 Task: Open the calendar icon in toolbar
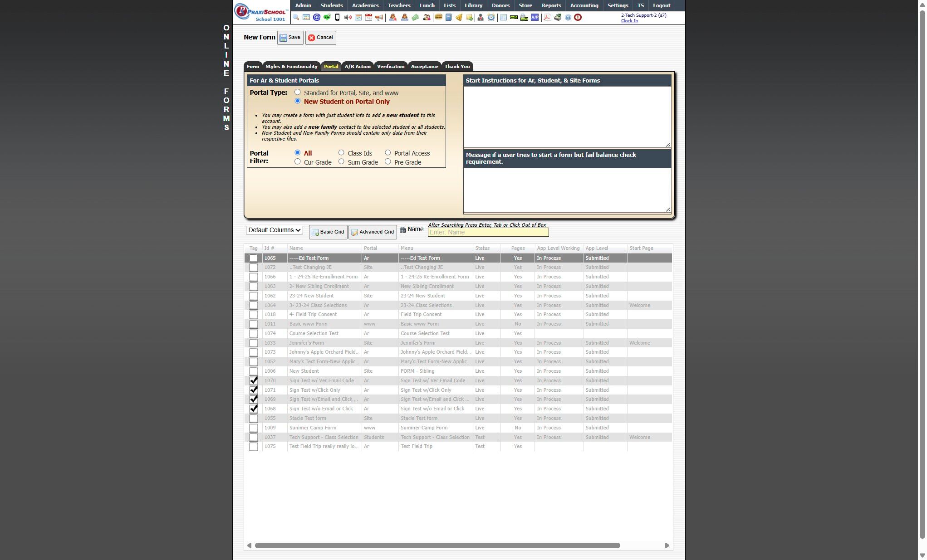[368, 17]
